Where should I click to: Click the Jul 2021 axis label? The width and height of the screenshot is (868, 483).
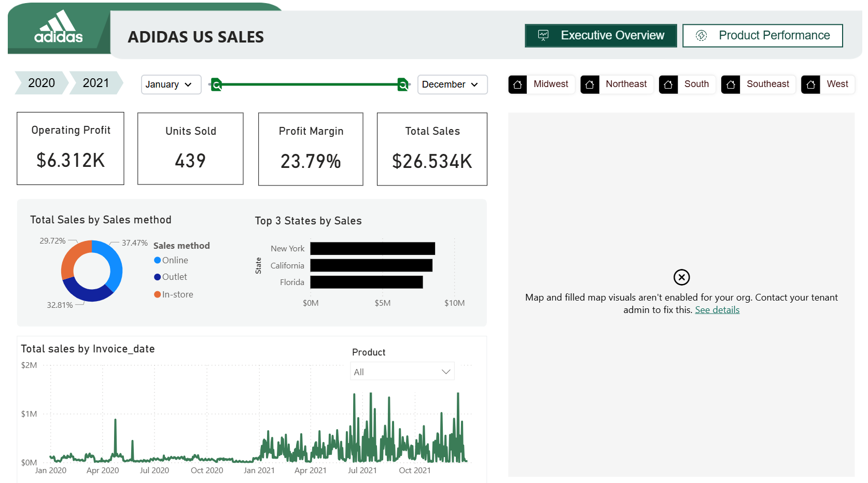[362, 471]
